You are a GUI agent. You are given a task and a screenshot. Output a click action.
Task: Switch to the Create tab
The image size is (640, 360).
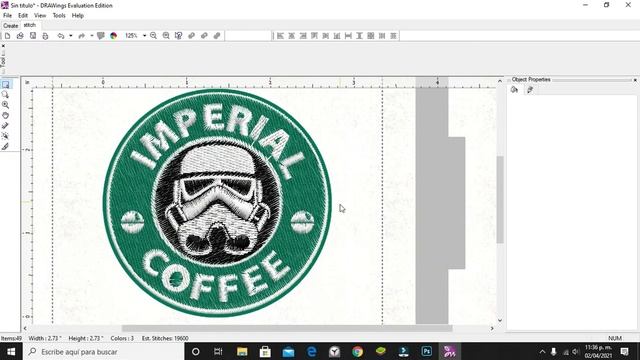point(11,25)
